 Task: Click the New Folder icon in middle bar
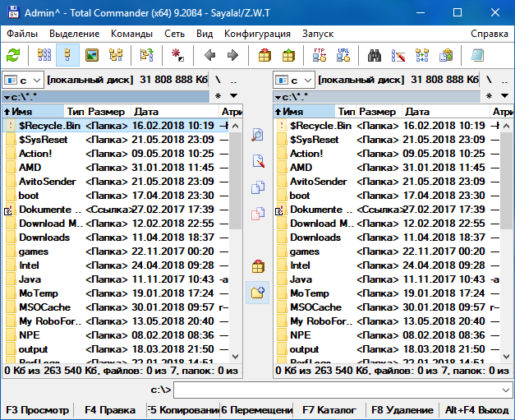click(257, 293)
